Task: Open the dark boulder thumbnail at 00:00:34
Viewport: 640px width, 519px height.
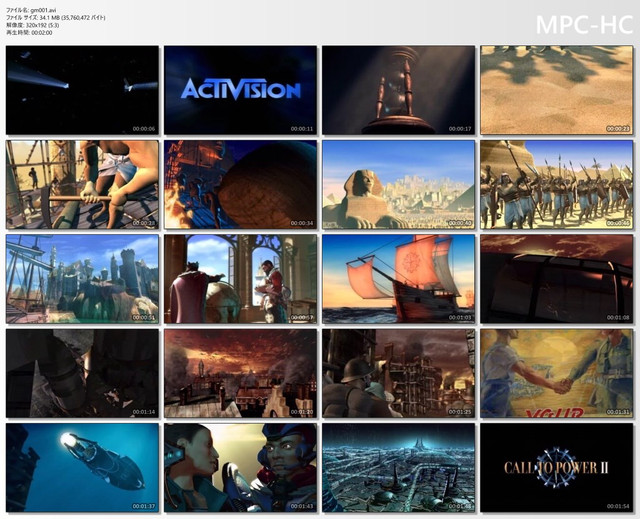Action: pyautogui.click(x=240, y=184)
